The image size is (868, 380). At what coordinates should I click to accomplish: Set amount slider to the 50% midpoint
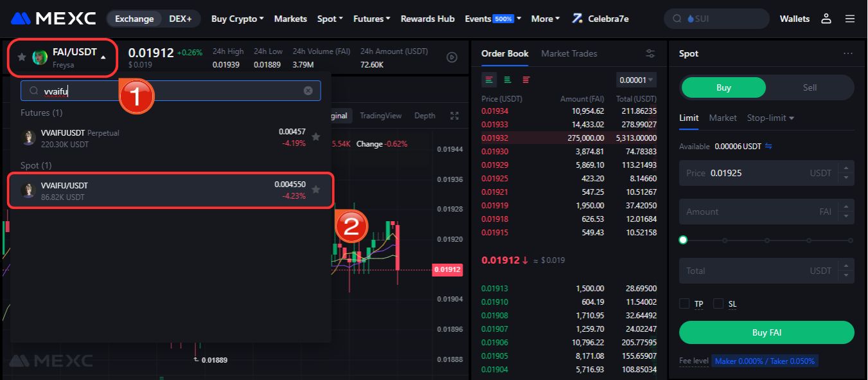766,240
